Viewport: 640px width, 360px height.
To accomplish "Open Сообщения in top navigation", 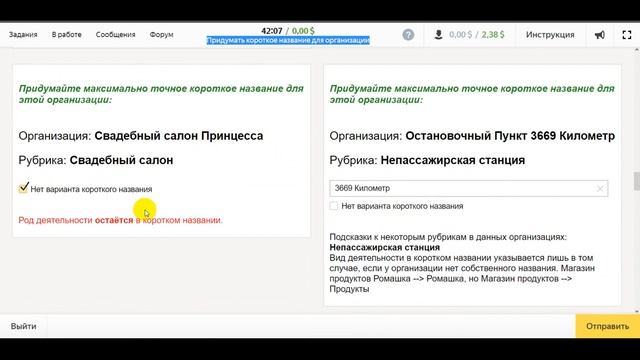I will coord(116,35).
